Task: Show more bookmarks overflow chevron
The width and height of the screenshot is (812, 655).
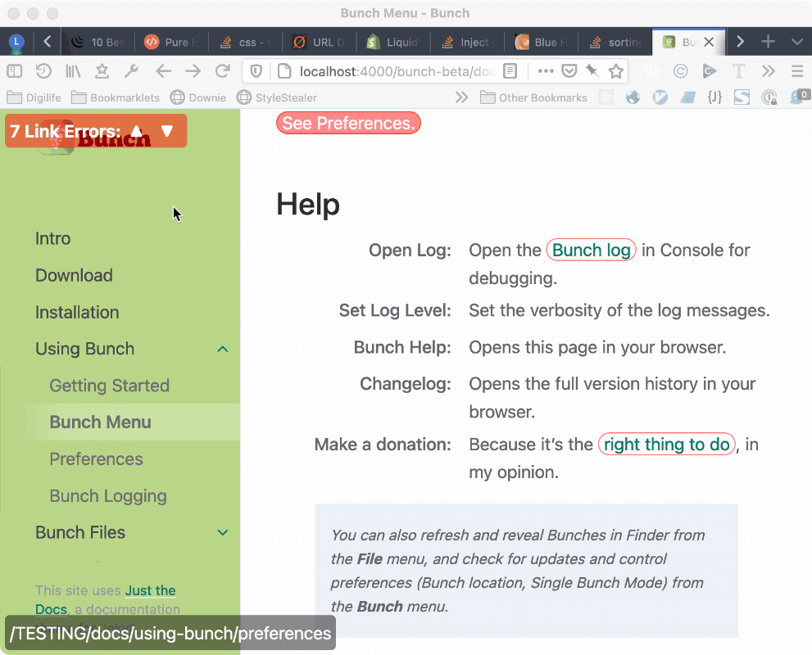Action: [461, 97]
